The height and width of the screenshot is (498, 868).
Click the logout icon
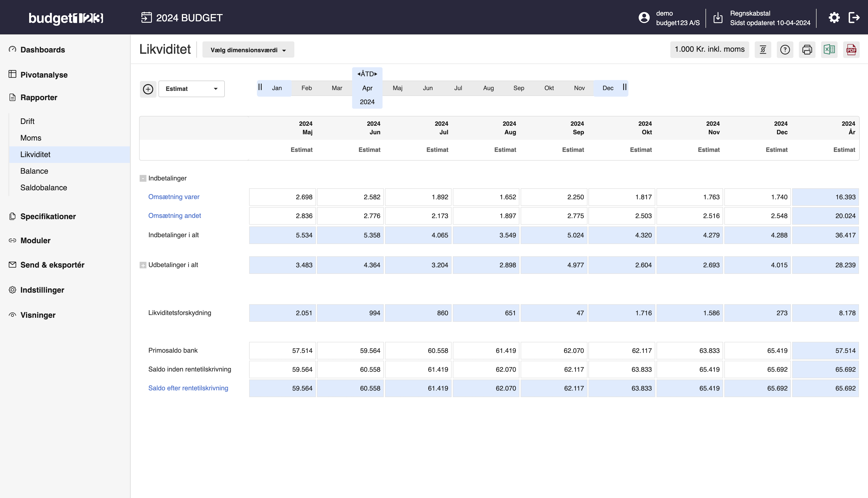(855, 17)
